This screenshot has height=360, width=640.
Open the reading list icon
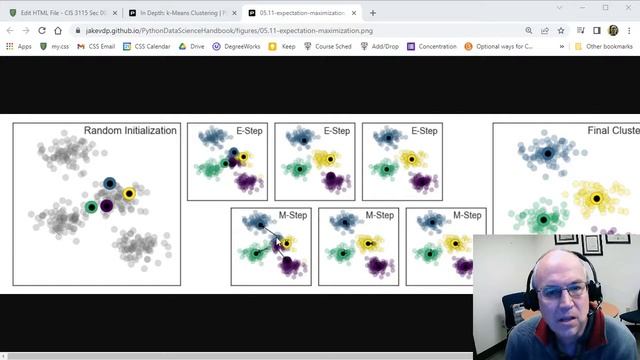580,31
